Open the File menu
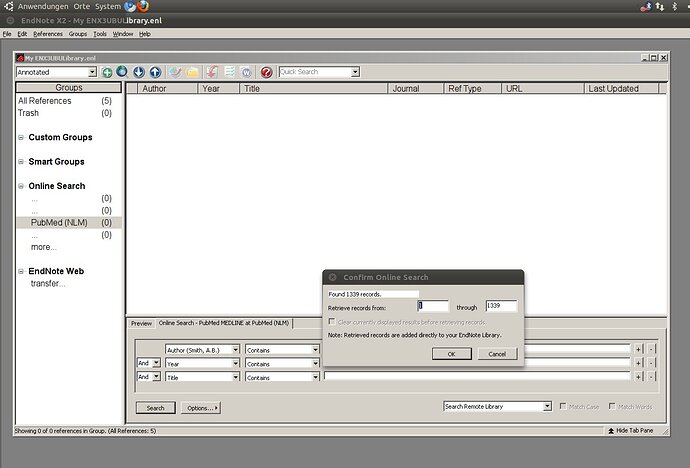Image resolution: width=690 pixels, height=468 pixels. click(7, 34)
